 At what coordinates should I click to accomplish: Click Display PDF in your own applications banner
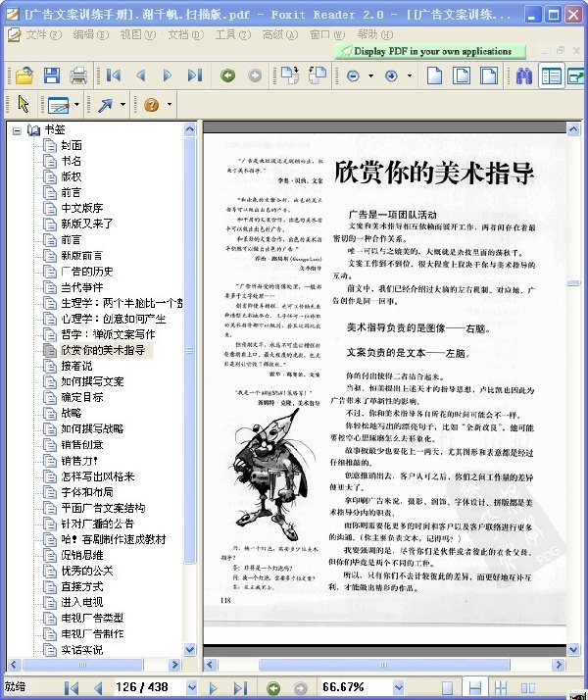coord(430,51)
